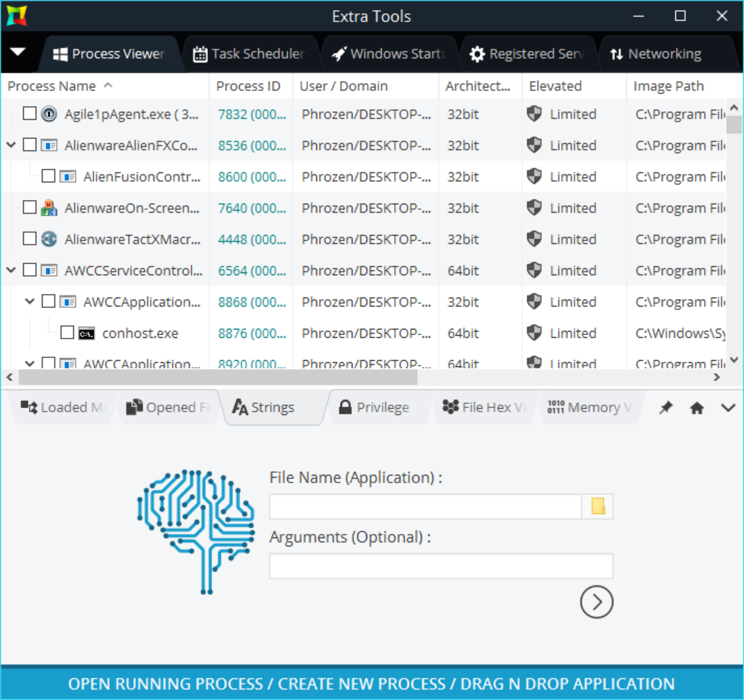Check the AlienwareAlienFXCo... process checkbox
The height and width of the screenshot is (700, 744).
click(29, 145)
